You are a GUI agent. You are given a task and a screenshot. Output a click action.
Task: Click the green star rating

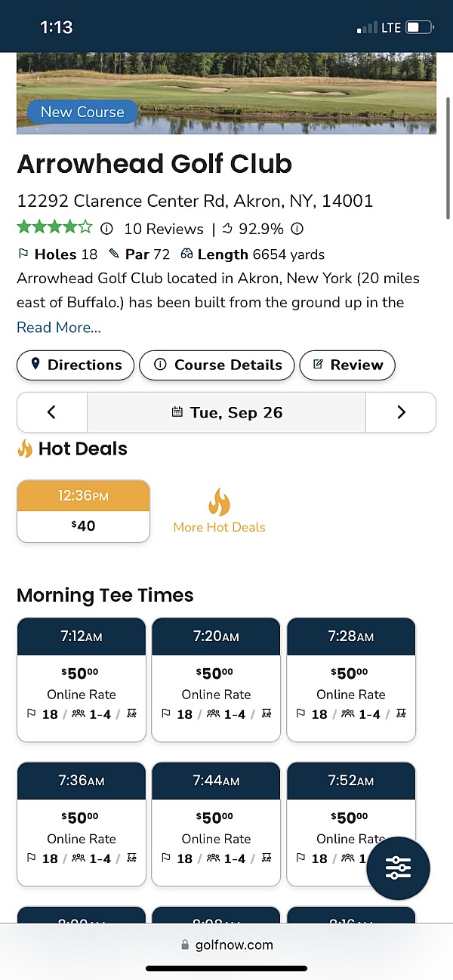tap(54, 227)
